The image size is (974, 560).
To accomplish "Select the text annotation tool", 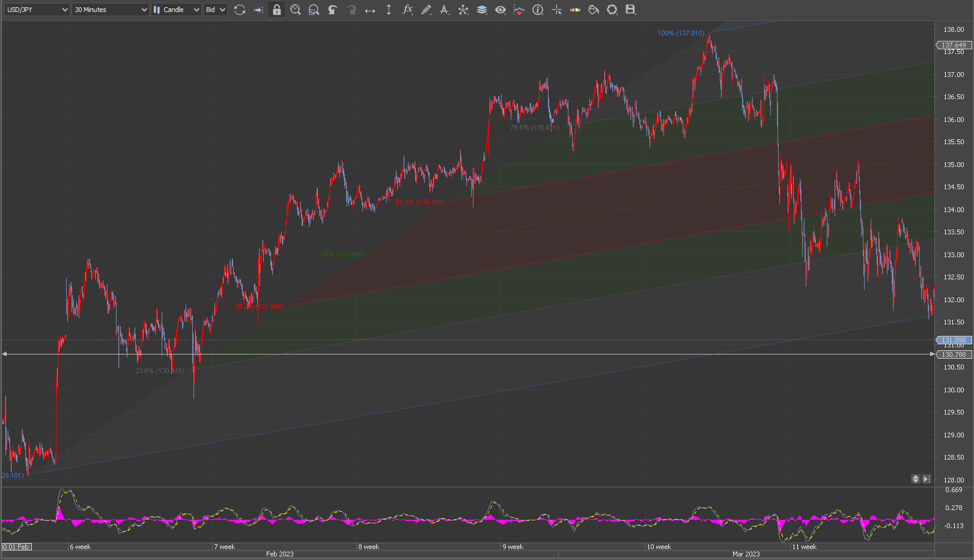I will tap(445, 10).
